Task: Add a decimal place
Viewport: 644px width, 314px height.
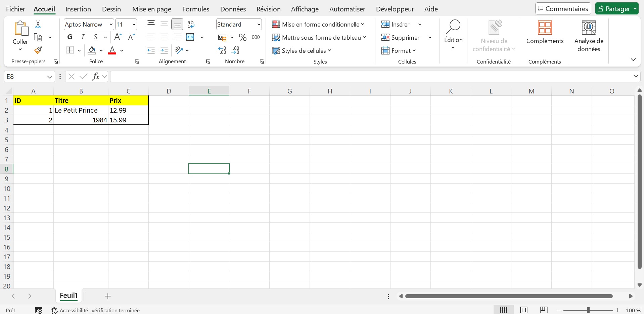Action: point(222,50)
